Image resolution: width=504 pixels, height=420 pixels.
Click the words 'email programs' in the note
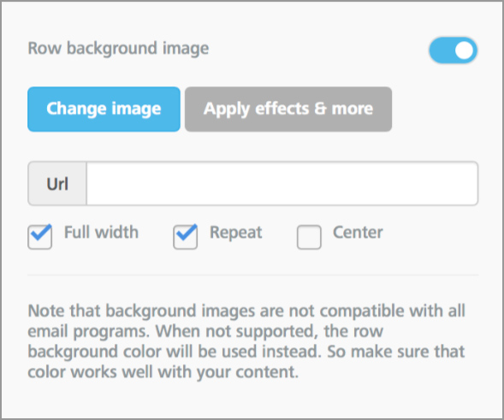coord(89,331)
